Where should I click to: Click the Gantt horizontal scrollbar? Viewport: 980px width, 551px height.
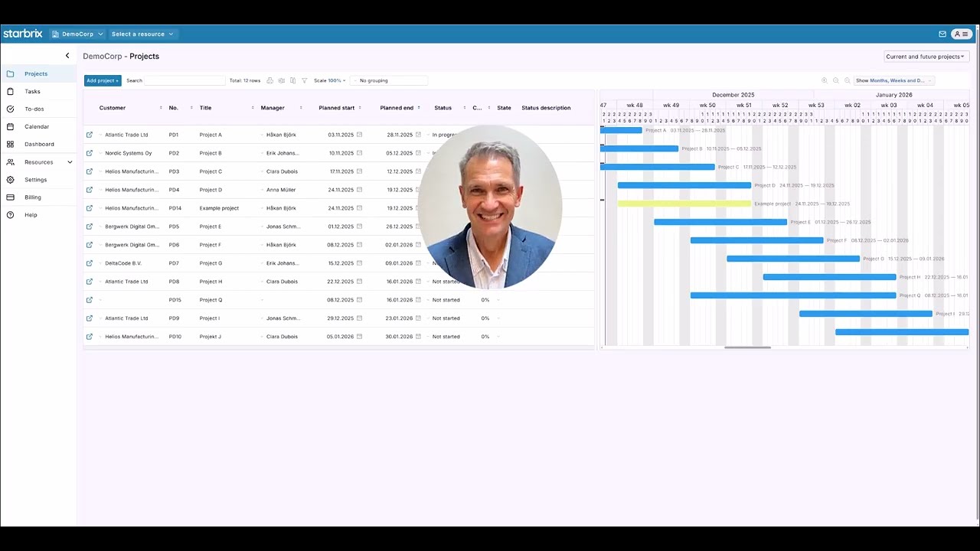pyautogui.click(x=747, y=347)
